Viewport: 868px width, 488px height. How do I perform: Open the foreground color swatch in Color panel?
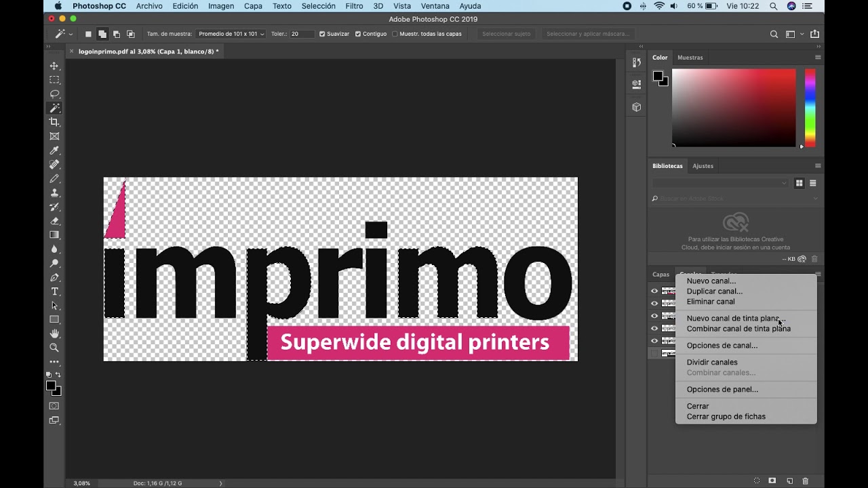click(657, 76)
